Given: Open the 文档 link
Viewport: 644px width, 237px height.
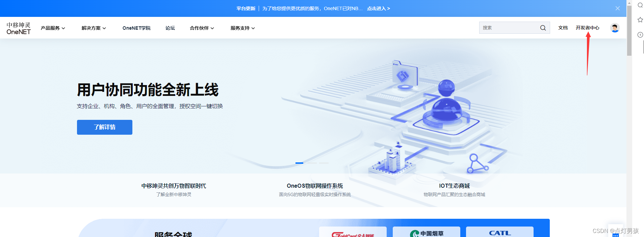Looking at the screenshot, I should 563,28.
